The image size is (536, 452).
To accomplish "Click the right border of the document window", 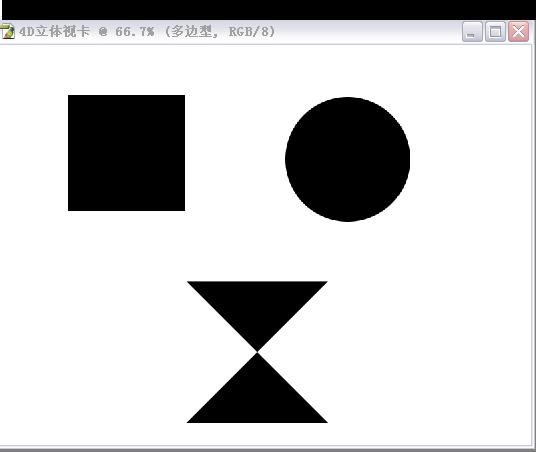I will [534, 244].
